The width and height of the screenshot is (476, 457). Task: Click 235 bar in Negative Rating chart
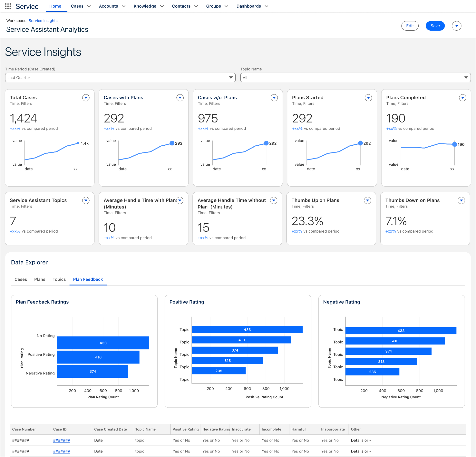point(373,372)
